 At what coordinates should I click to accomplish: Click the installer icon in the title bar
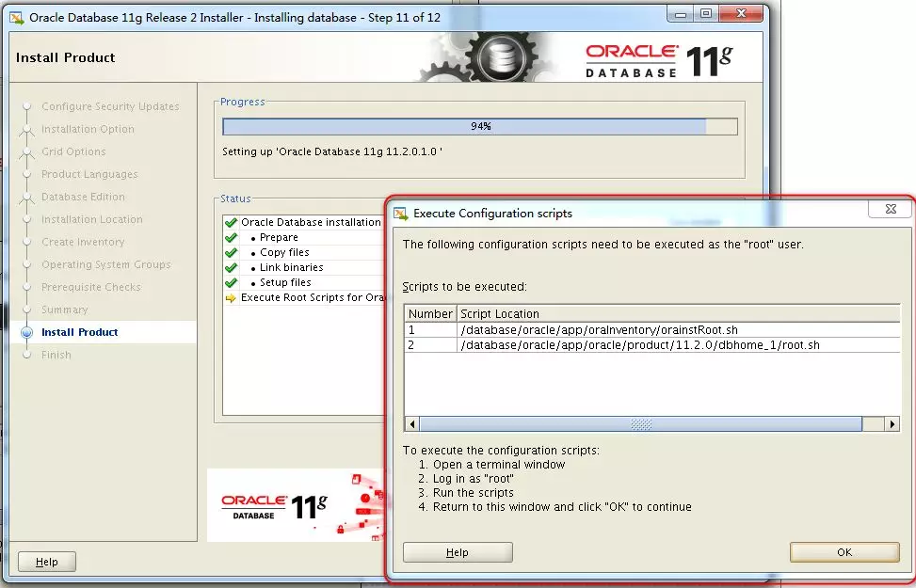[x=17, y=18]
